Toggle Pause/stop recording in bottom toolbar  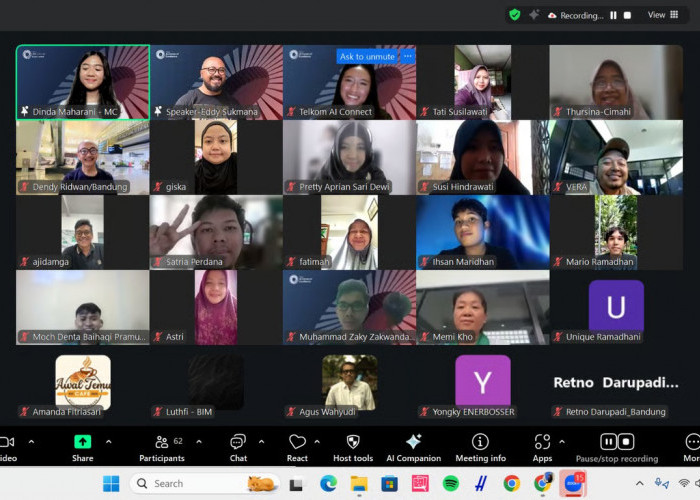point(616,441)
